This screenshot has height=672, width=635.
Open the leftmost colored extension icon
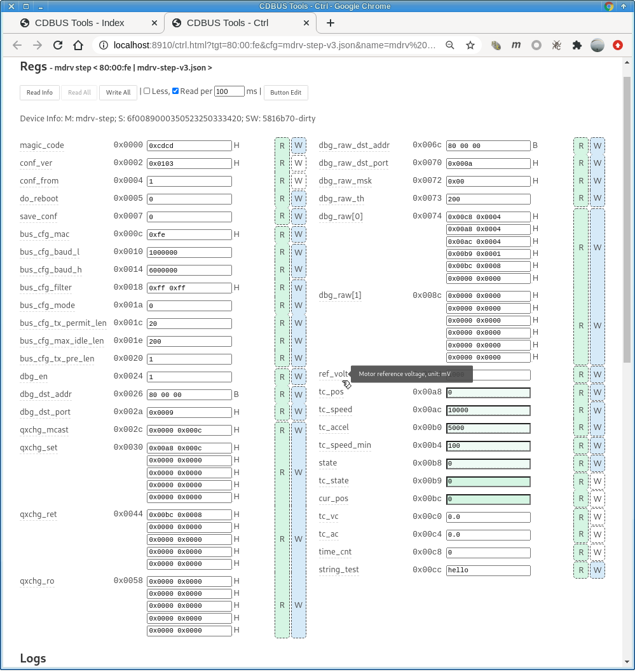pyautogui.click(x=496, y=45)
